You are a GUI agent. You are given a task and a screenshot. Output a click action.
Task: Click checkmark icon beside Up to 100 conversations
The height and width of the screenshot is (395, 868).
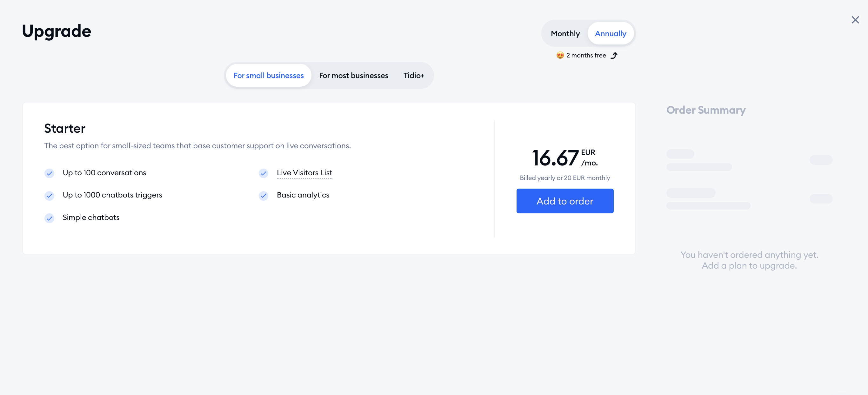click(49, 173)
